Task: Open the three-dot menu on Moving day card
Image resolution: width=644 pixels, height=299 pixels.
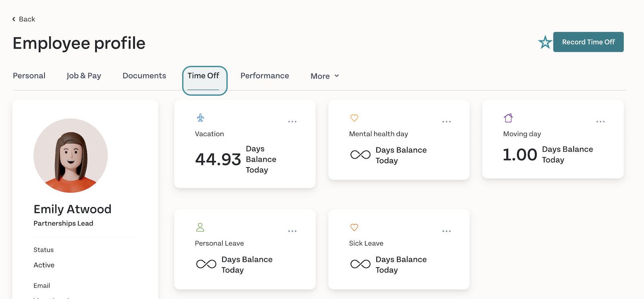Action: 601,122
